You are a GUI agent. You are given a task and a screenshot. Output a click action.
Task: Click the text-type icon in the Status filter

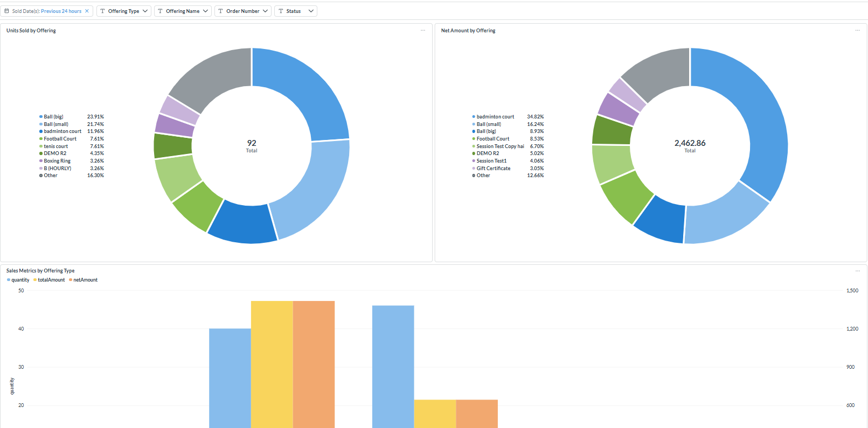(281, 11)
